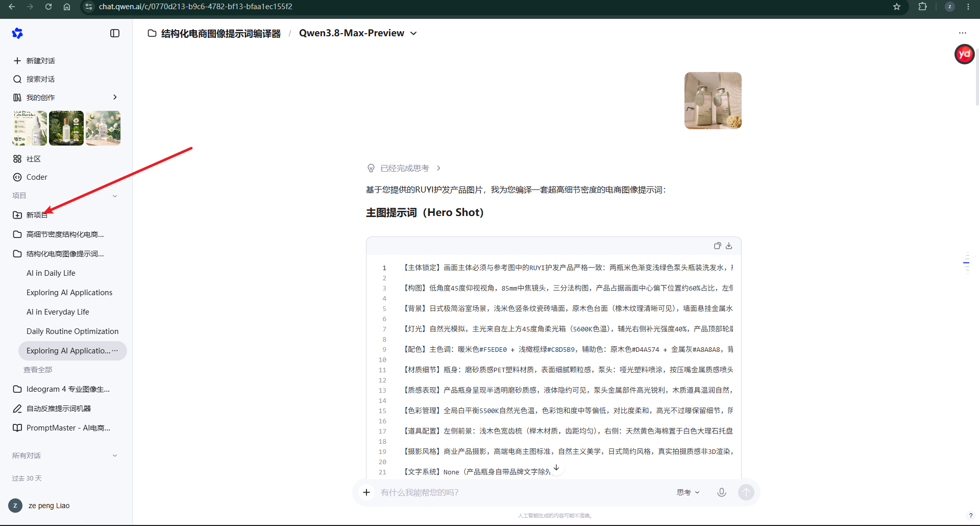Click the page scrollbar on right
980x526 pixels.
click(977, 77)
